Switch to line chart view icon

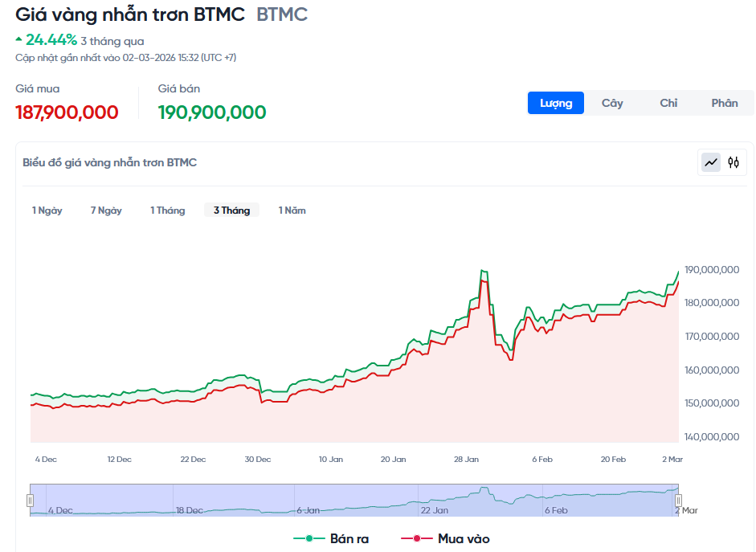[711, 162]
